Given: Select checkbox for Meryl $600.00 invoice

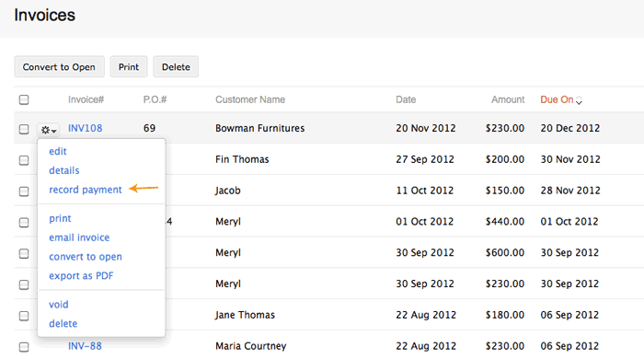Looking at the screenshot, I should (x=24, y=253).
